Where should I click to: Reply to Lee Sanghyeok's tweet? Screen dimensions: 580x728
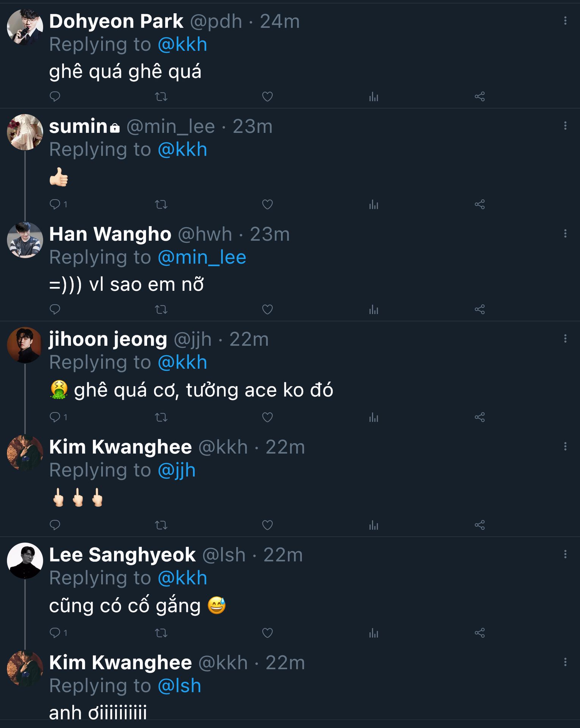[55, 633]
